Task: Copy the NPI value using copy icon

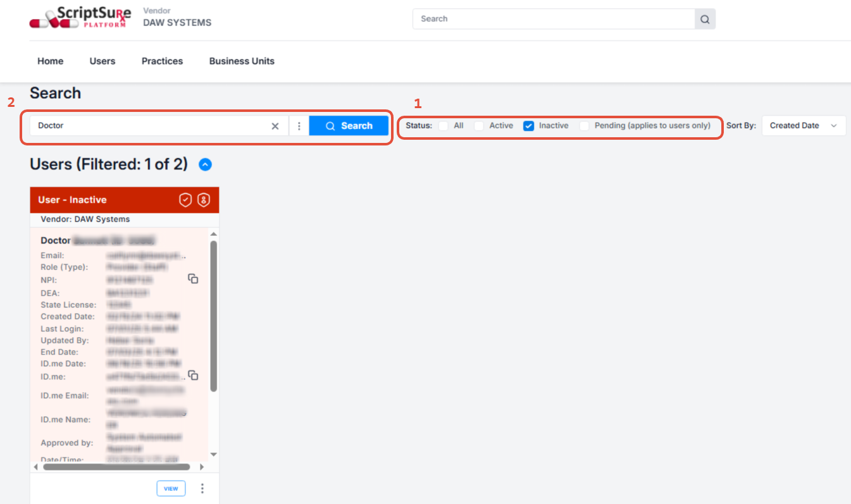Action: tap(194, 279)
